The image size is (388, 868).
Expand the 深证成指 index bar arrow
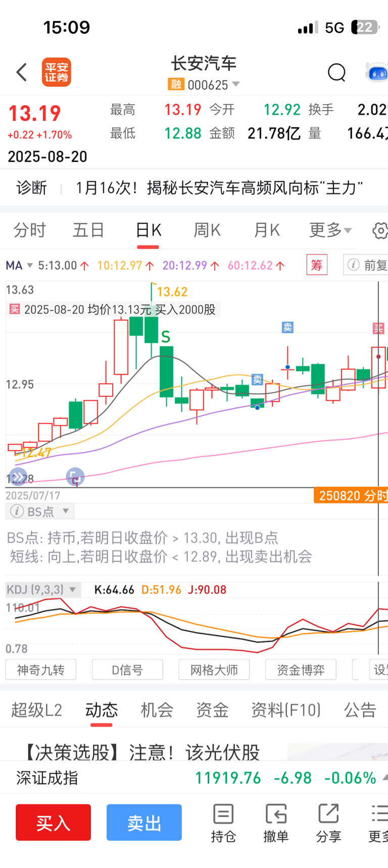coord(385,778)
